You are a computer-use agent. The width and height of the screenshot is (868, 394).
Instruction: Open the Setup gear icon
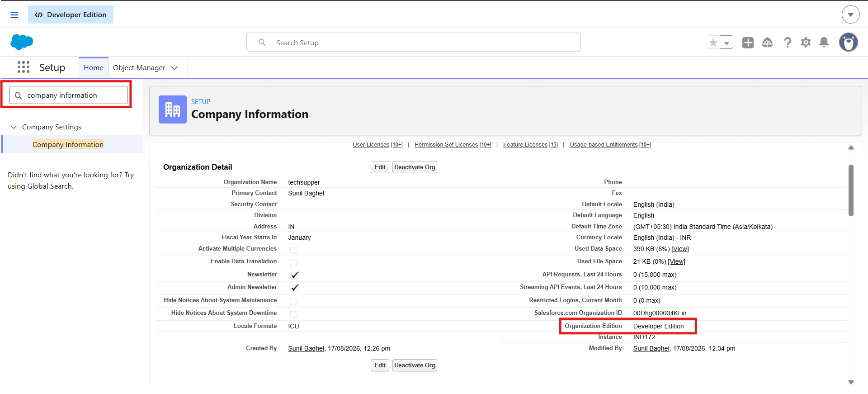pyautogui.click(x=806, y=43)
